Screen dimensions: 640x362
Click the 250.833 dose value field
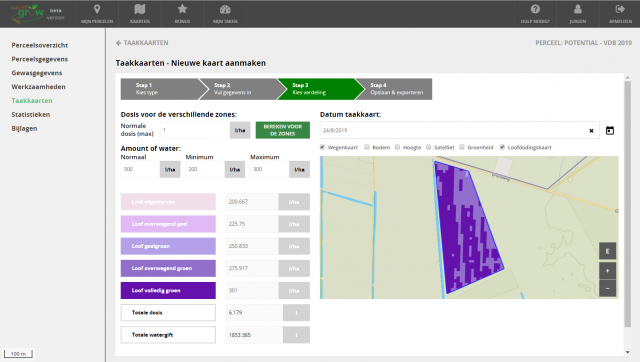click(x=252, y=246)
